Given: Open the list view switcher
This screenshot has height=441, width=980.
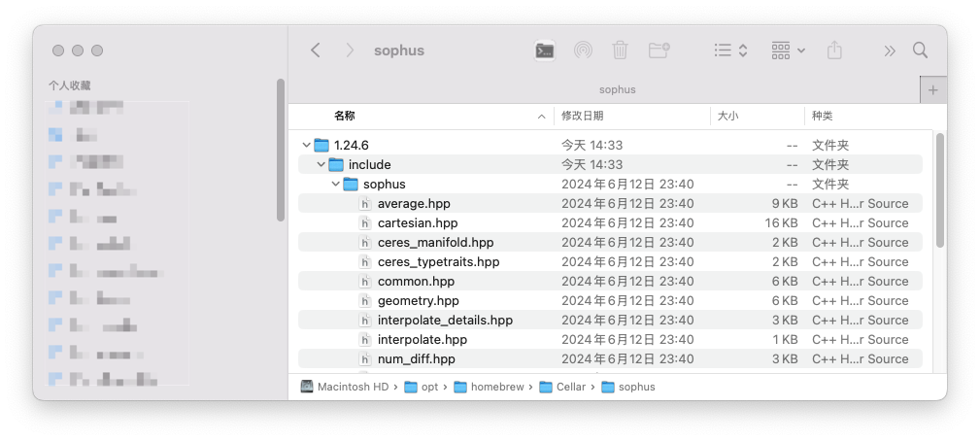Looking at the screenshot, I should pyautogui.click(x=730, y=51).
